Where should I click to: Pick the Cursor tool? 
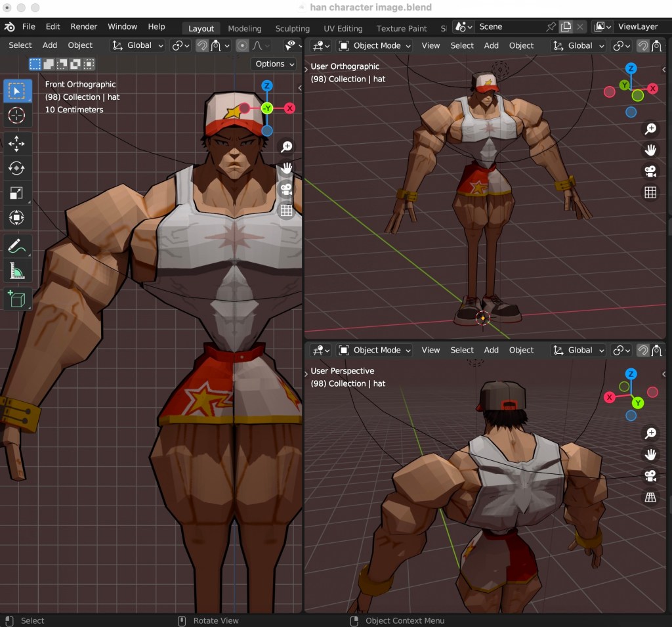tap(16, 116)
